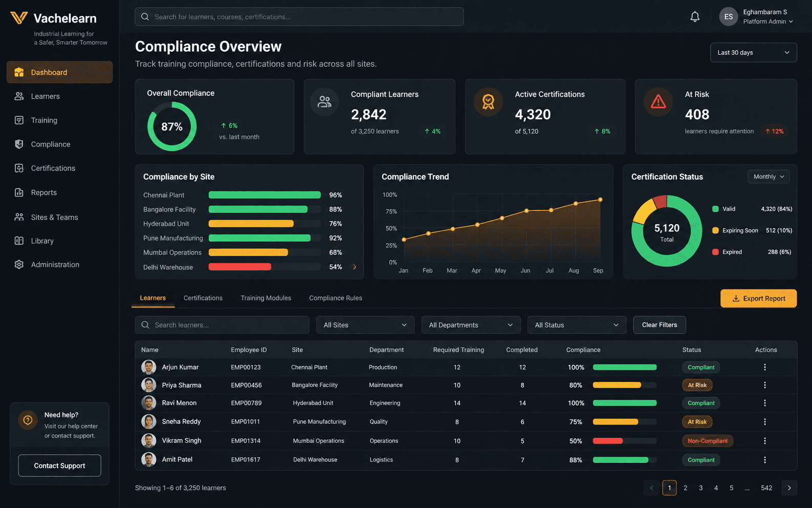Screen dimensions: 812x508
Task: Switch to the Training Modules tab
Action: tap(266, 298)
